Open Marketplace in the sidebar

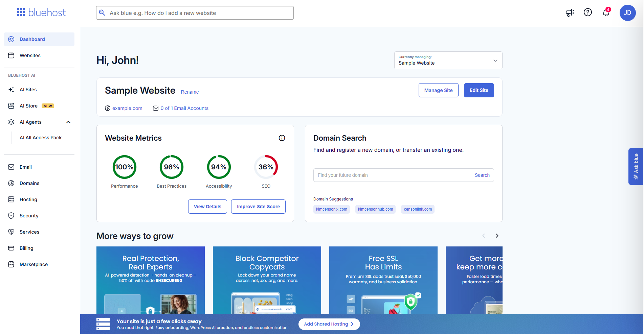[39, 264]
